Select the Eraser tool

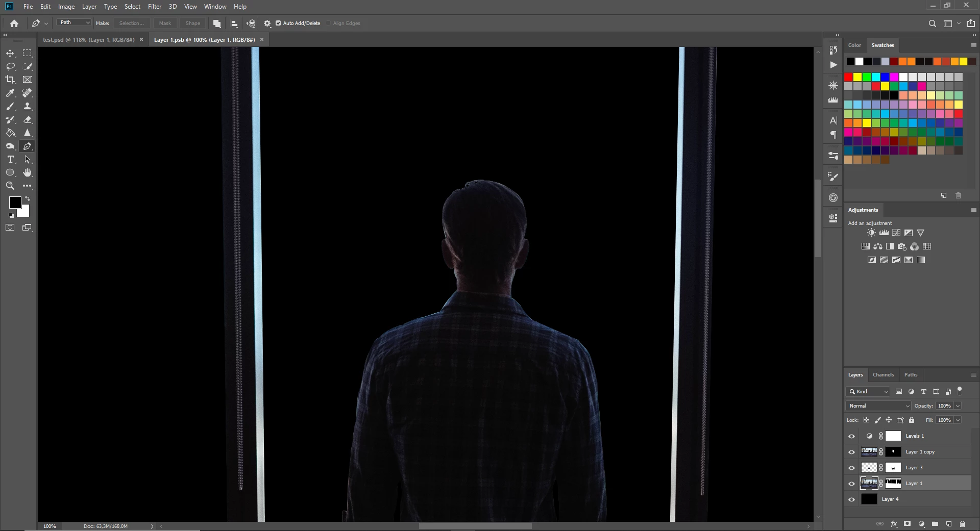point(28,119)
